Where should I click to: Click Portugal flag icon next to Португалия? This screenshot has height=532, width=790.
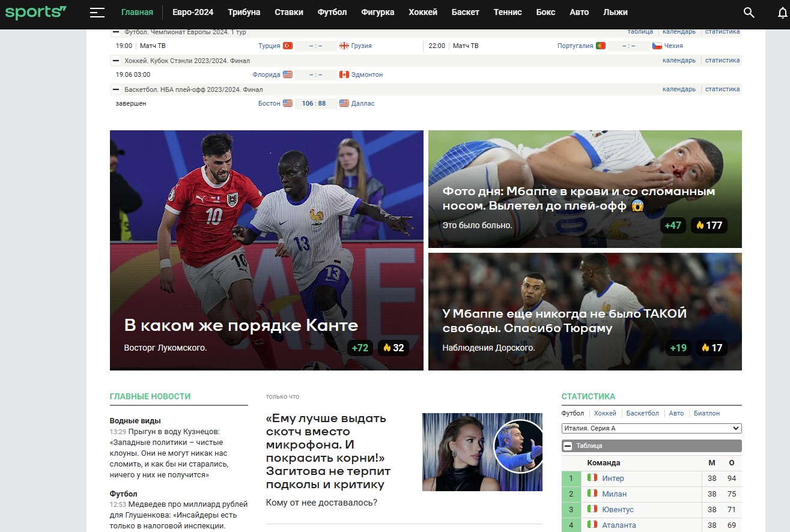pyautogui.click(x=601, y=46)
